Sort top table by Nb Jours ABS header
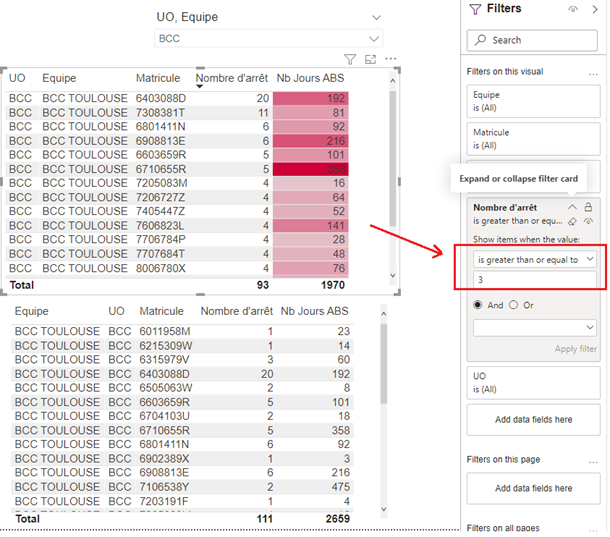 point(310,78)
